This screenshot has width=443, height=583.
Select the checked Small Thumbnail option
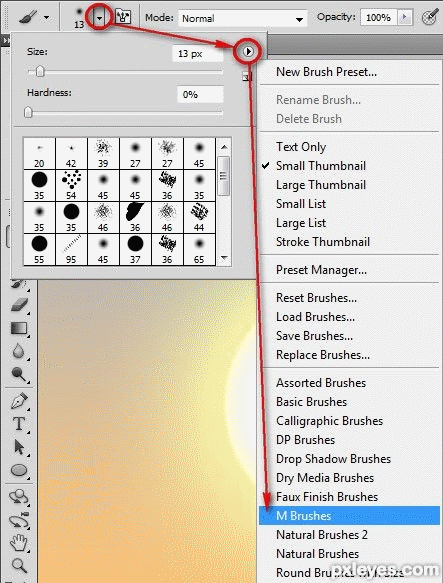click(x=321, y=166)
